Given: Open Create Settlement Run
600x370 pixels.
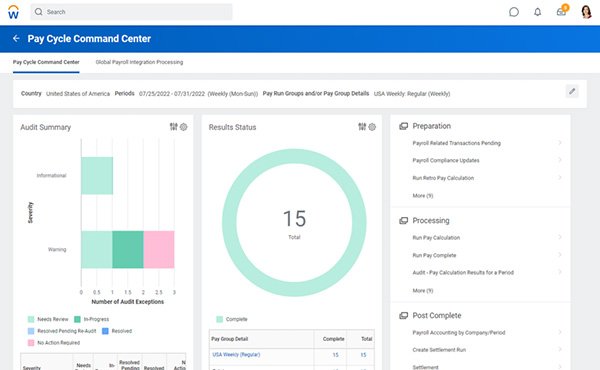Looking at the screenshot, I should [439, 350].
